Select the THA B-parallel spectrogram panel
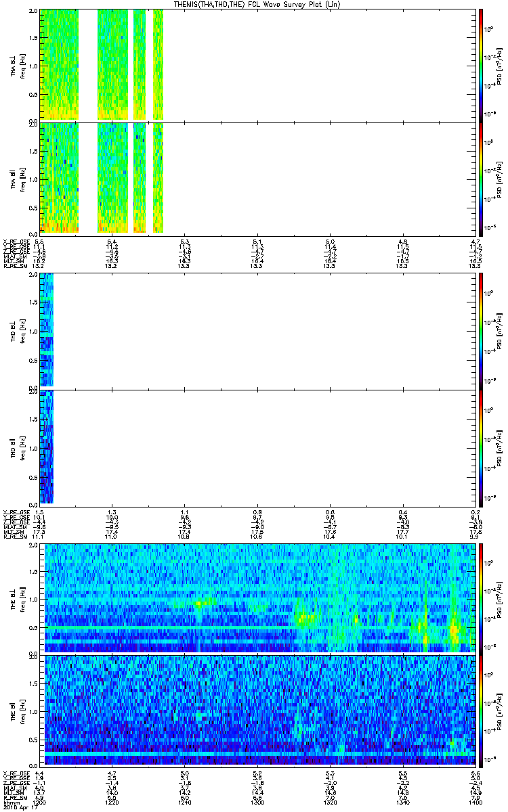The width and height of the screenshot is (508, 812). coord(257,178)
